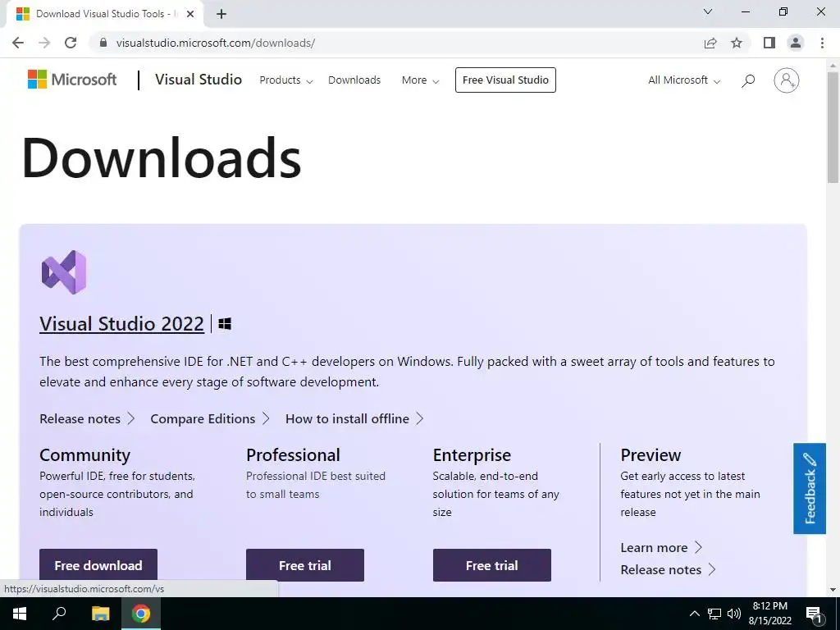Click the Professional edition heading

293,454
